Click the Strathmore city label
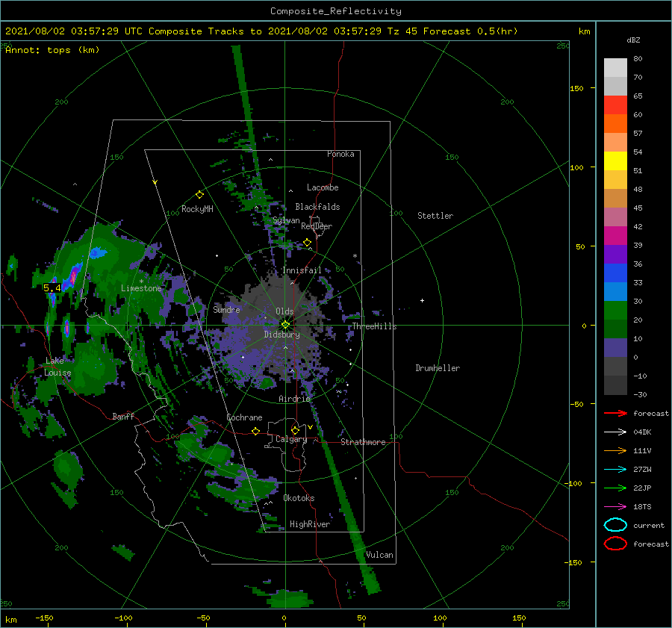Screen dimensions: 672x628 click(x=363, y=442)
